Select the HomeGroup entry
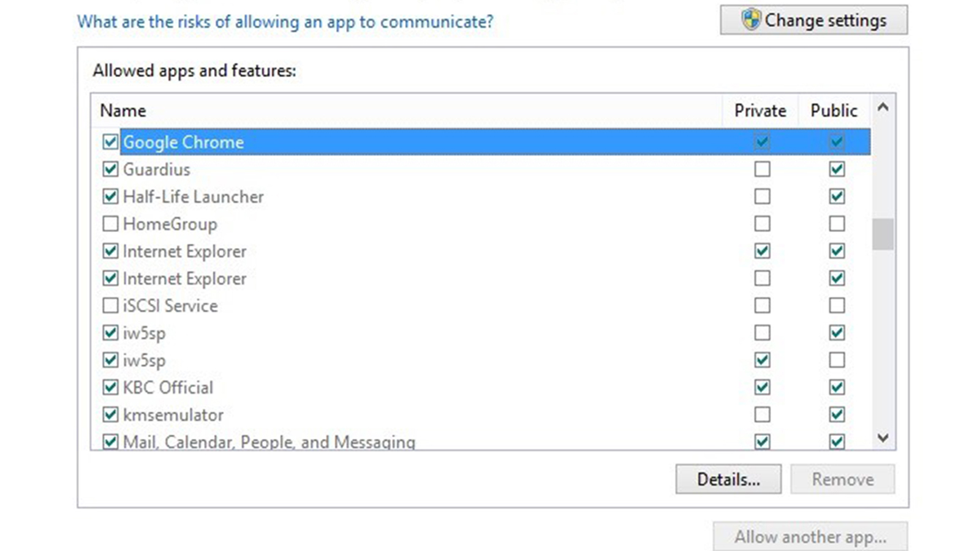Image resolution: width=980 pixels, height=551 pixels. click(170, 224)
